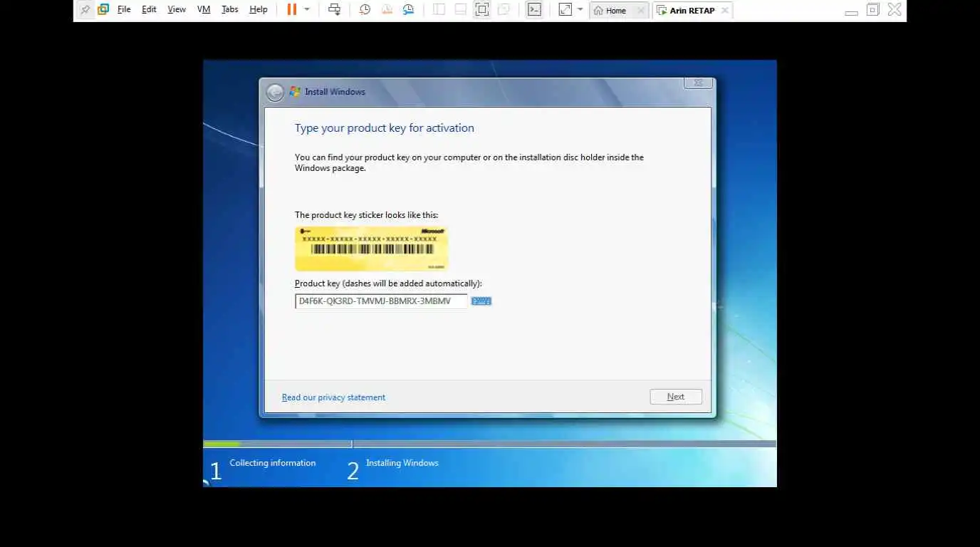Viewport: 980px width, 547px height.
Task: Open the Help menu
Action: tap(259, 10)
